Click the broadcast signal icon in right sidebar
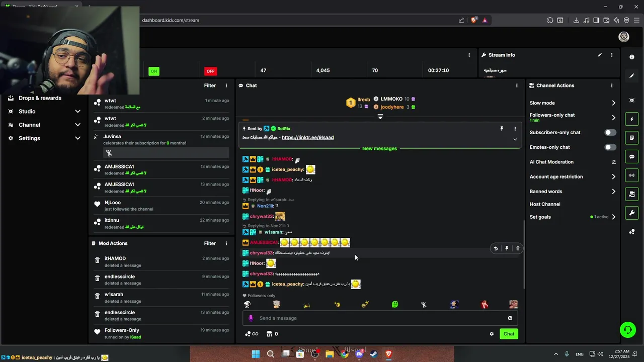The width and height of the screenshot is (644, 362). (x=632, y=175)
